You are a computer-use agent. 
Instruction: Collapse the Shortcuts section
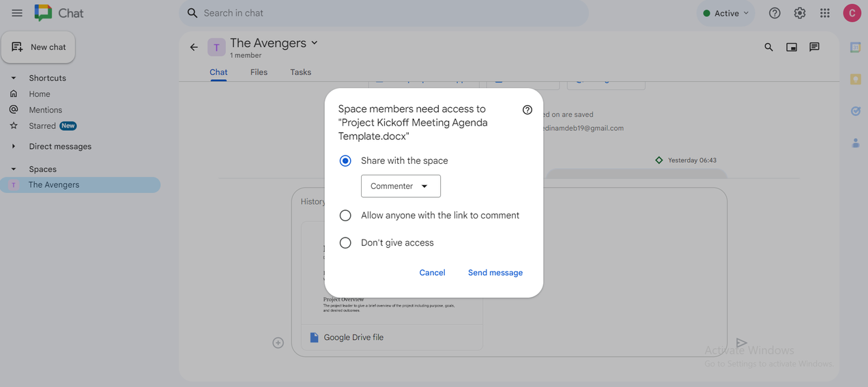coord(14,78)
